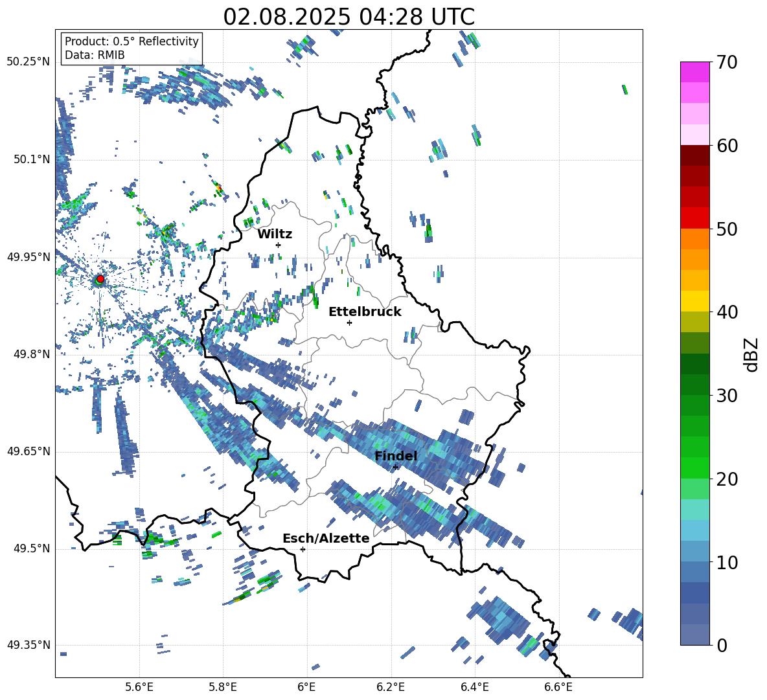Screen dimensions: 767x700
Task: Click the Data: RMIB text
Action: click(95, 55)
